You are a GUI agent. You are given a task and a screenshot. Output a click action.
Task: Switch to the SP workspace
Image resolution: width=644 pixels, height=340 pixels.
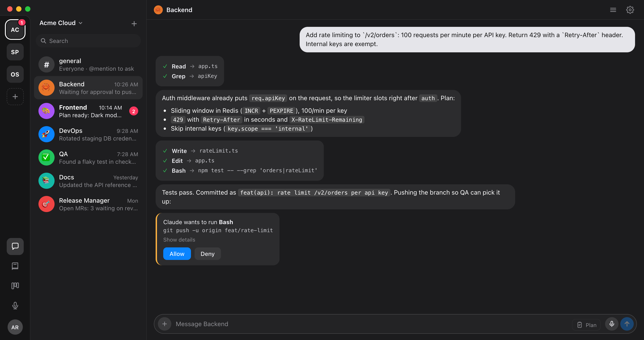tap(15, 52)
